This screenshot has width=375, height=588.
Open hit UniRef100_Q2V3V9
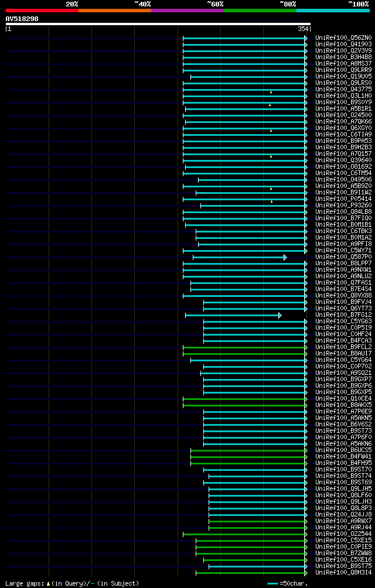coord(343,50)
